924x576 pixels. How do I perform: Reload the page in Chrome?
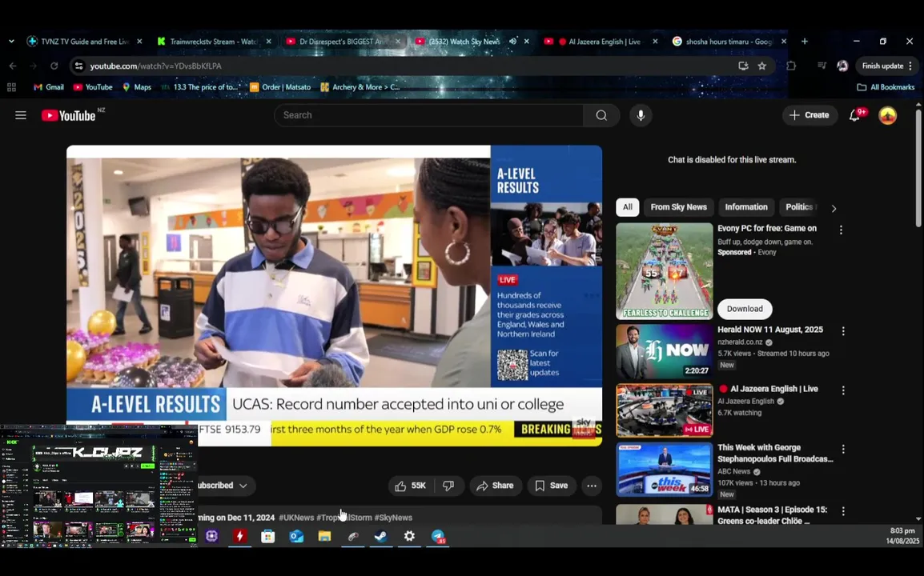pos(54,66)
